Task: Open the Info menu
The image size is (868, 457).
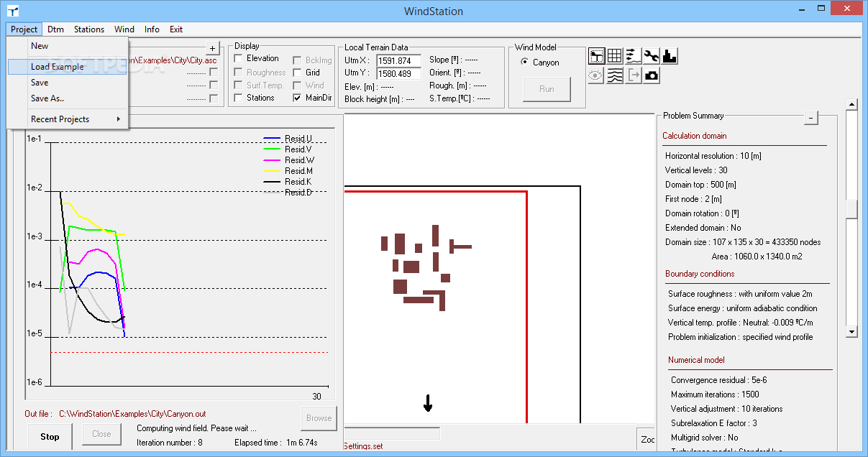Action: [152, 29]
